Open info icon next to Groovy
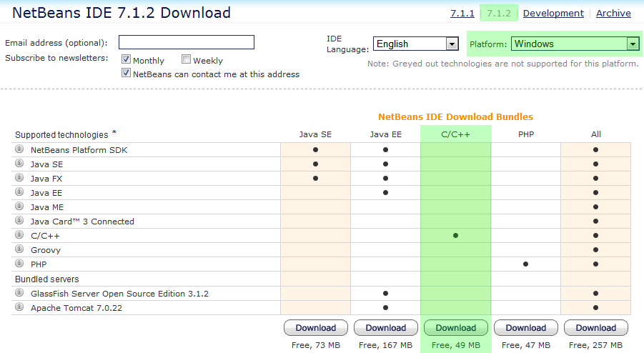644x353 pixels. coord(19,249)
